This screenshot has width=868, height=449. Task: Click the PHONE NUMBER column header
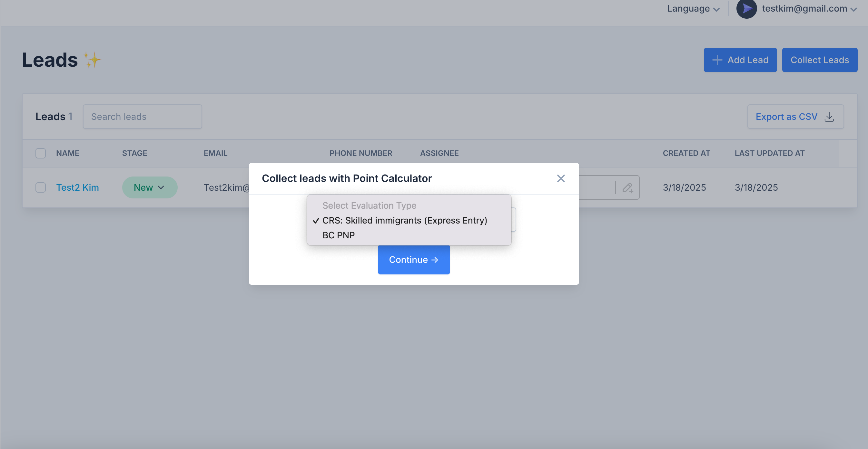click(x=360, y=153)
